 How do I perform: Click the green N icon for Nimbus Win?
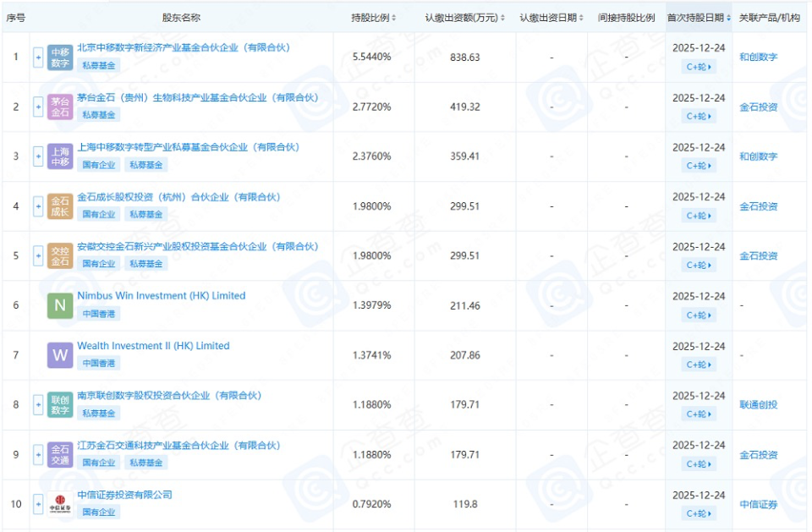tap(59, 304)
